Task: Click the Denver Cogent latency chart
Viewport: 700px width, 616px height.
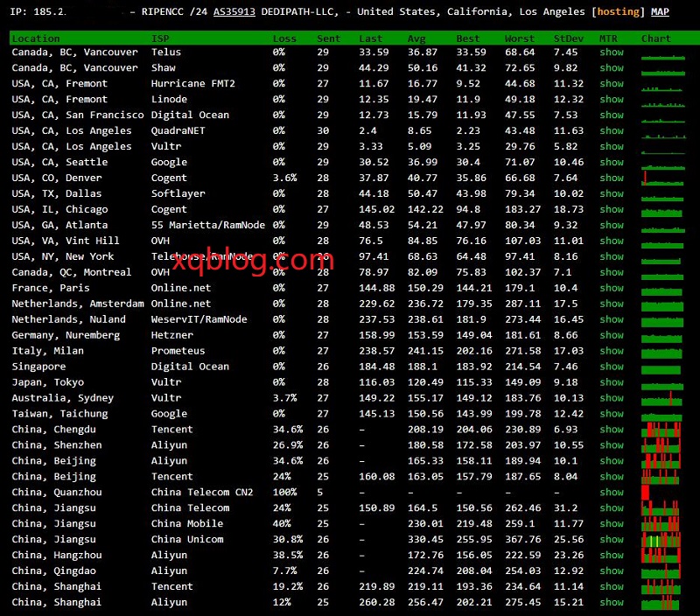Action: pos(662,178)
